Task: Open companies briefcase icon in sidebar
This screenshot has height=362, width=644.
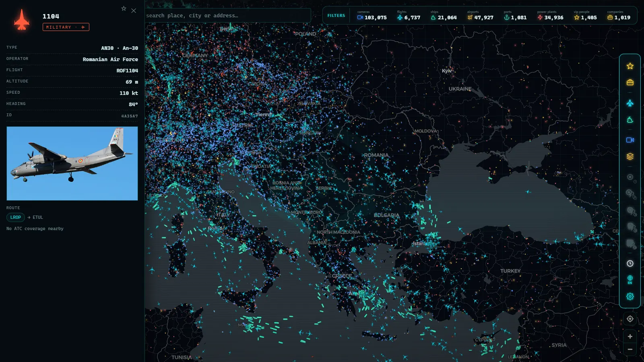Action: point(630,82)
